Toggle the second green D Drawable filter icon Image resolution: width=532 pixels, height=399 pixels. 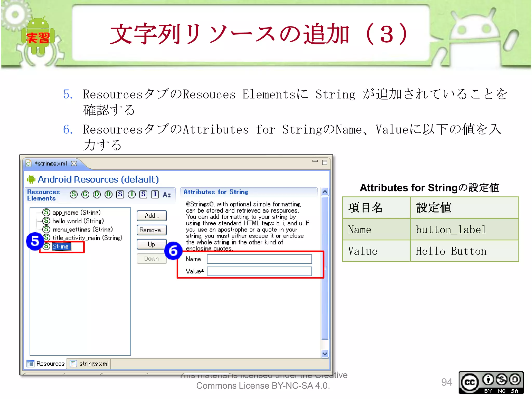tap(109, 194)
